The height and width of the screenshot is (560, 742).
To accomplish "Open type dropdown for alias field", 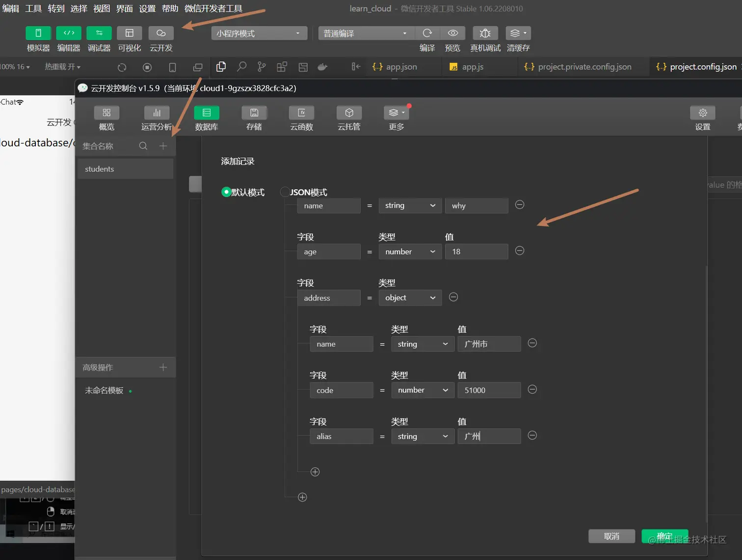I will pyautogui.click(x=423, y=436).
